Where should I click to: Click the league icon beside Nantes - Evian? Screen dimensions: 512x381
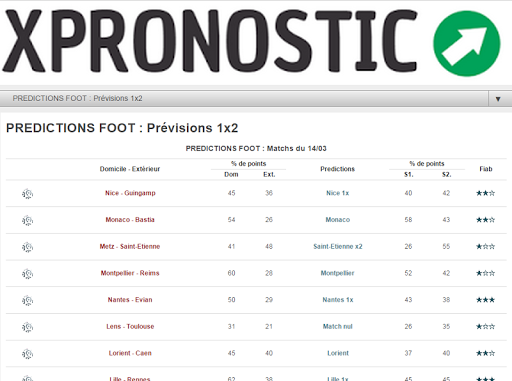[x=27, y=300]
